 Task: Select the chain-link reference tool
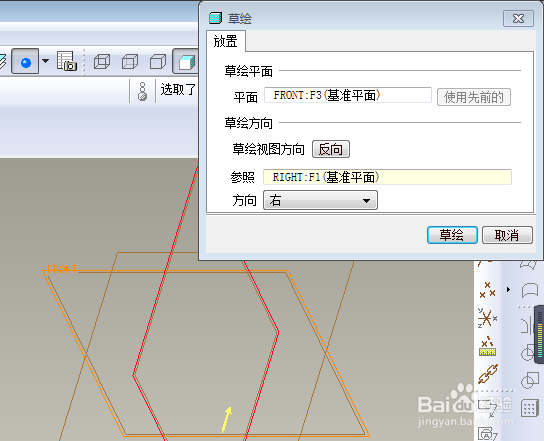pos(488,374)
